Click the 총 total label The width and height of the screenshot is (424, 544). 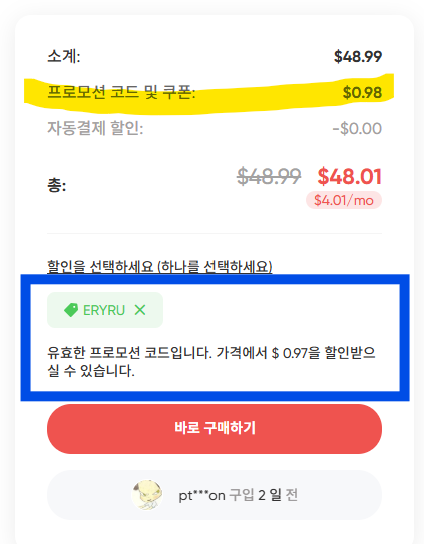(x=57, y=185)
